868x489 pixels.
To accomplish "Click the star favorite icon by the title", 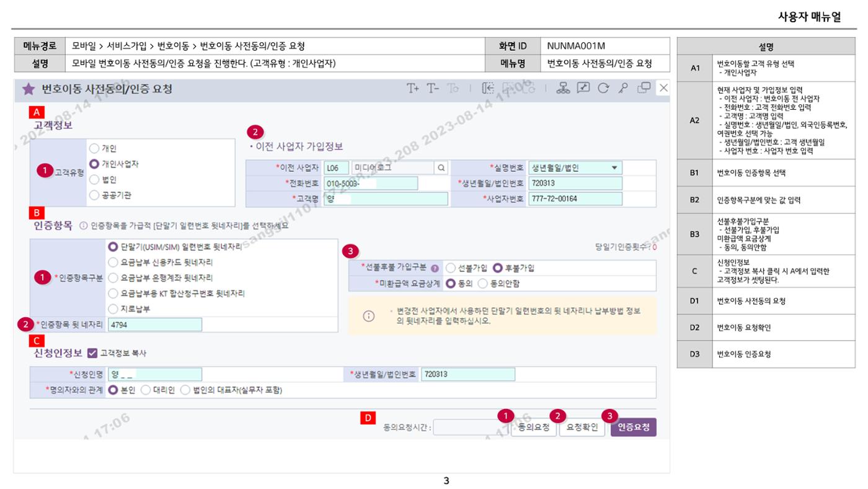I will click(29, 89).
